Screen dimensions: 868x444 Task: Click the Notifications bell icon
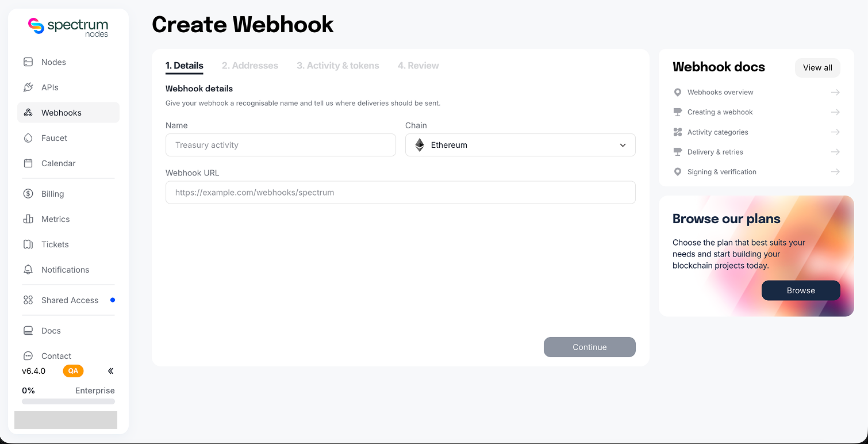click(28, 270)
